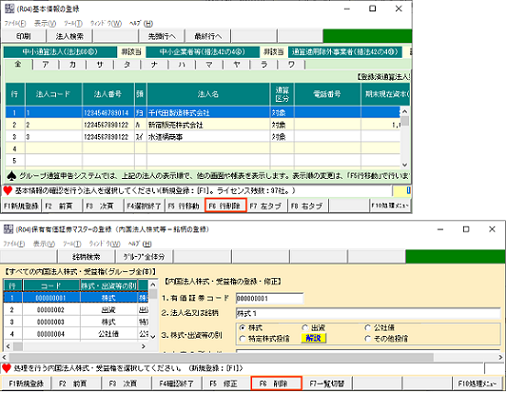Viewport: 507px width, 393px height.
Task: Click the 法人名 column header
Action: pos(208,94)
